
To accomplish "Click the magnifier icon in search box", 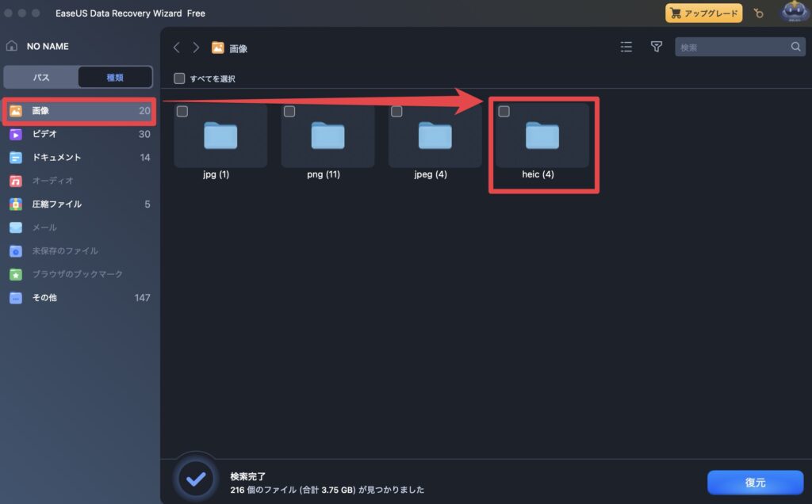I will (x=796, y=48).
